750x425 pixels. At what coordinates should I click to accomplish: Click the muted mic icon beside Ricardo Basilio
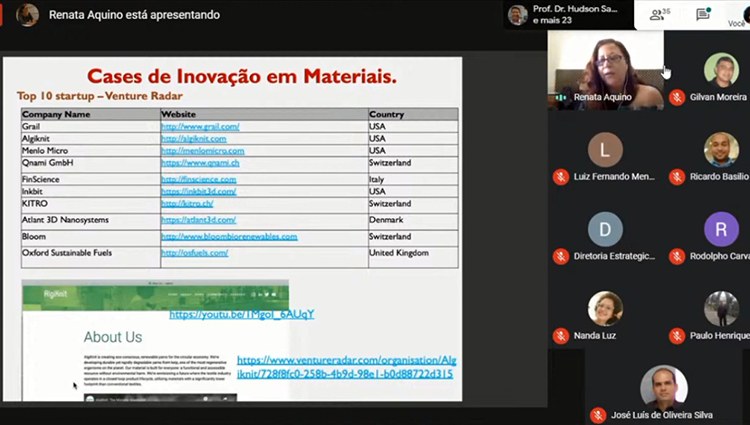click(677, 177)
